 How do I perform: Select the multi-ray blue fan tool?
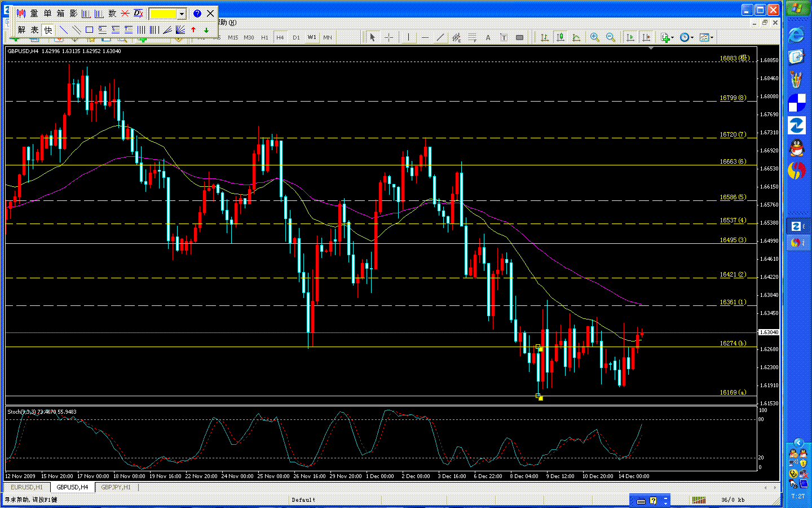click(x=180, y=30)
